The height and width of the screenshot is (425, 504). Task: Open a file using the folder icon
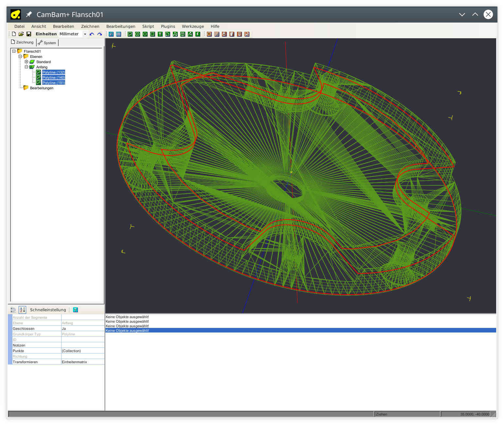click(x=21, y=34)
